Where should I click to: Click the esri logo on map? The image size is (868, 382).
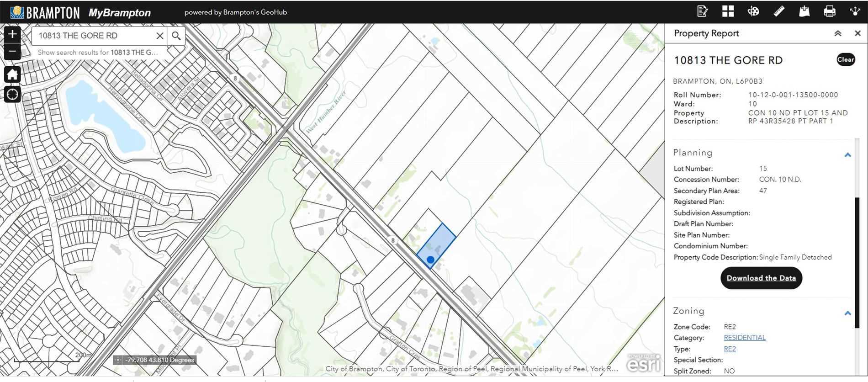643,363
